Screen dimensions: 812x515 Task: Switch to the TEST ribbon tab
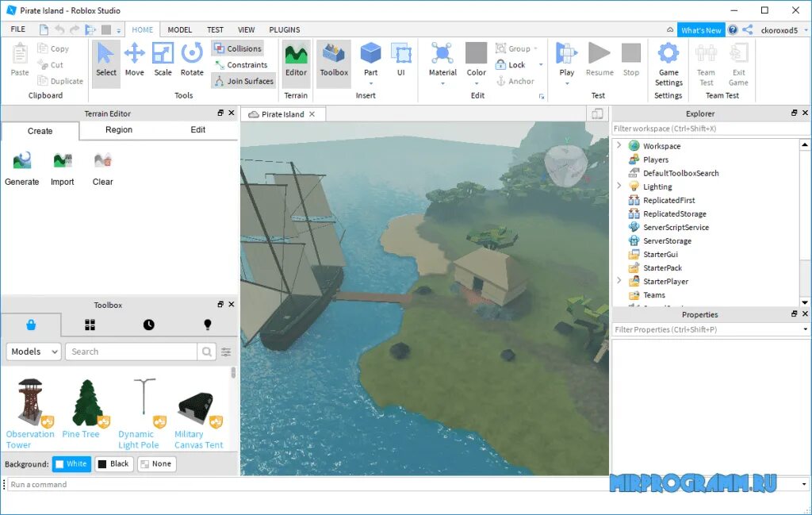point(215,29)
